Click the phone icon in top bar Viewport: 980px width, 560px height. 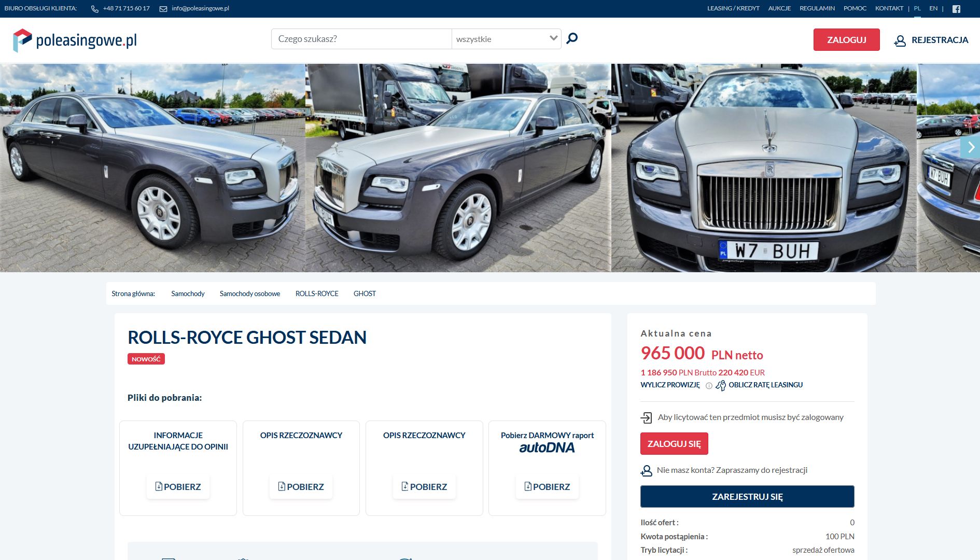95,9
